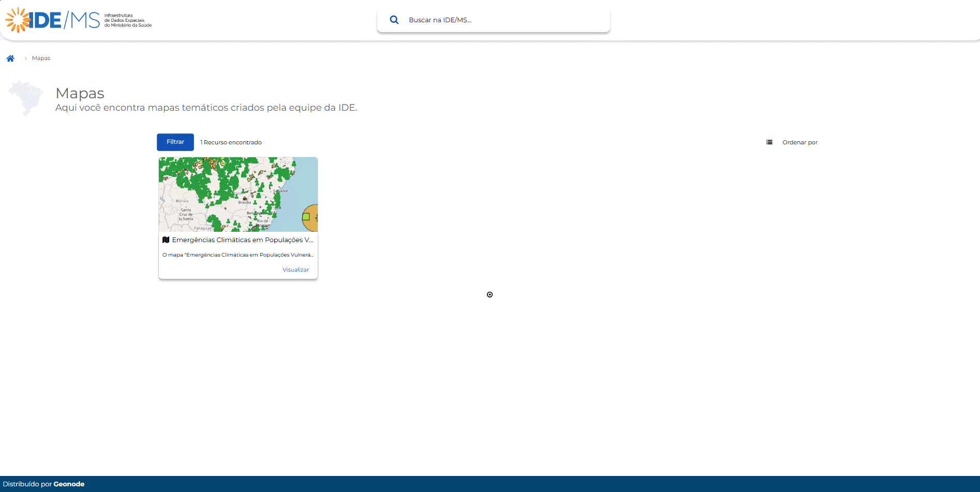Open the Ordenar por sorting dropdown
Image resolution: width=980 pixels, height=492 pixels.
tap(800, 142)
